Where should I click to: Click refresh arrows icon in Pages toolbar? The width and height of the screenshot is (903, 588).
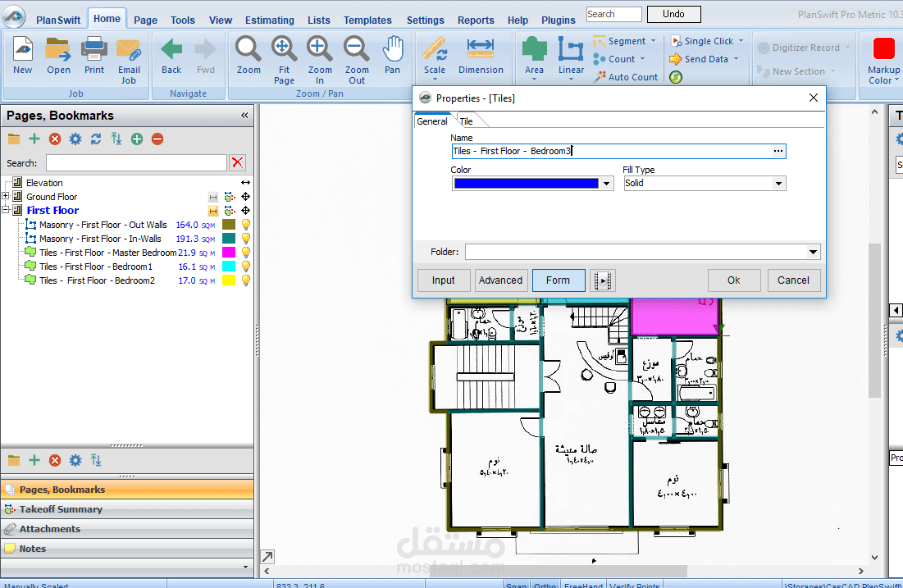coord(96,139)
